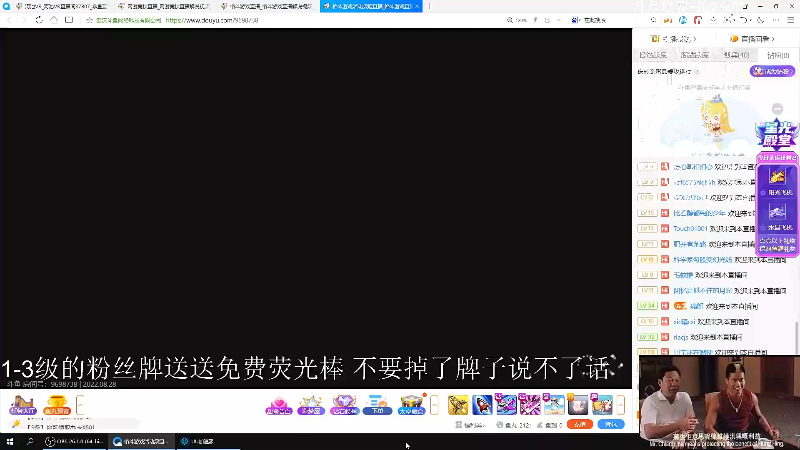
Task: Click the purple pill button in the chat panel
Action: click(x=772, y=71)
